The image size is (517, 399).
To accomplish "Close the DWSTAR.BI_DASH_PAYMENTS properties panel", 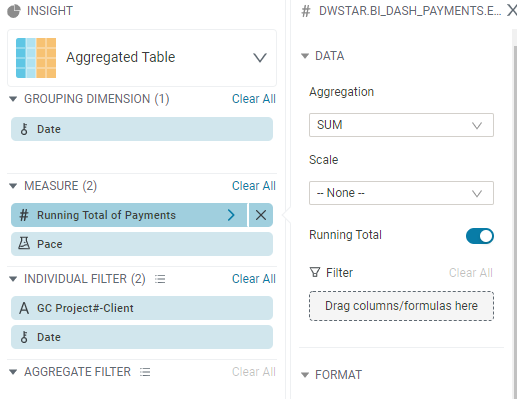I will [x=512, y=10].
